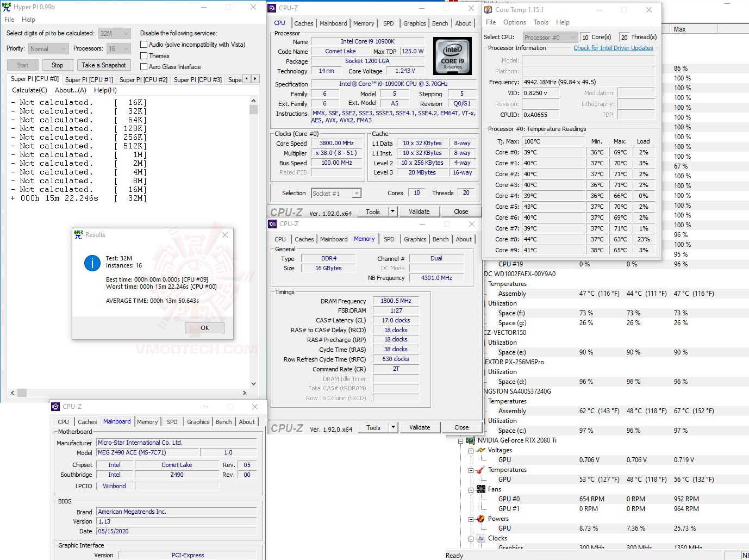
Task: Click Close in the CPU-Z Memory window
Action: tap(461, 427)
